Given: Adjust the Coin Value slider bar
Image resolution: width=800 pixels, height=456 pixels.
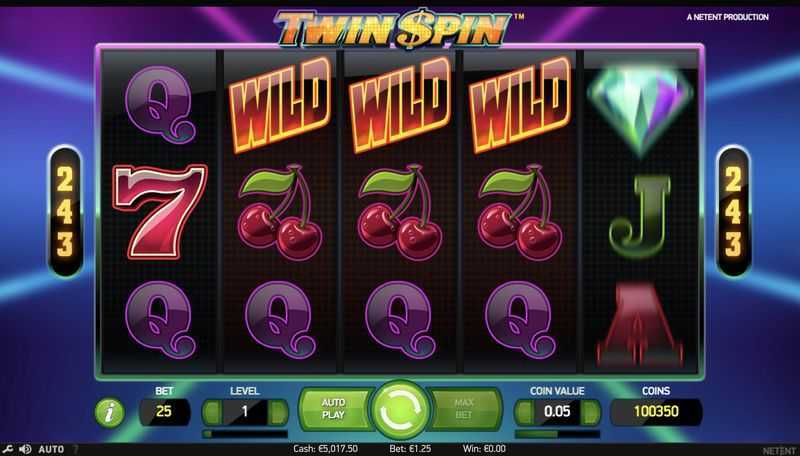Looking at the screenshot, I should pos(558,434).
